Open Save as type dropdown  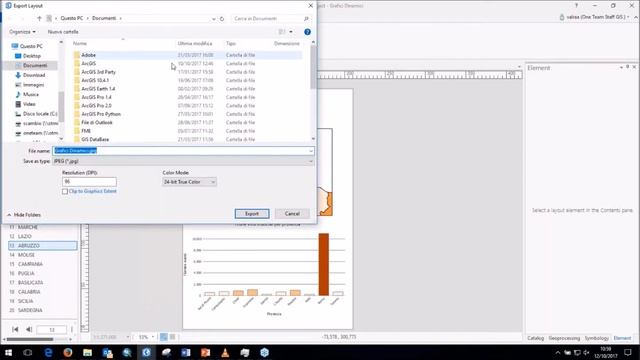click(184, 161)
